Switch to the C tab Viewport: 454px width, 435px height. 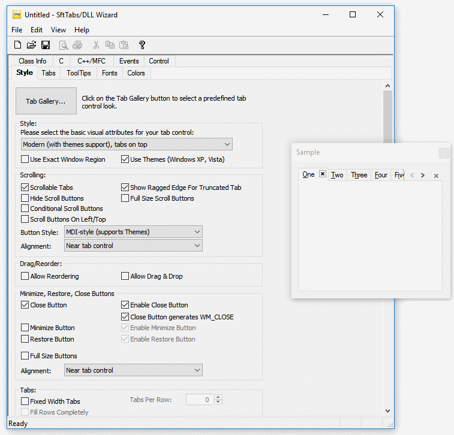point(61,61)
